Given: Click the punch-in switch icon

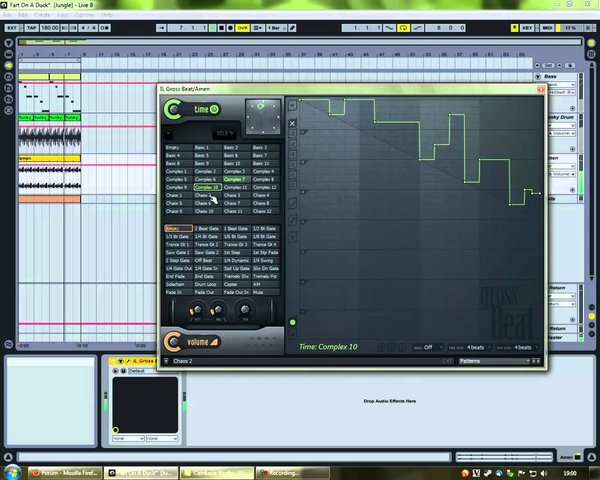Looking at the screenshot, I should pos(390,28).
